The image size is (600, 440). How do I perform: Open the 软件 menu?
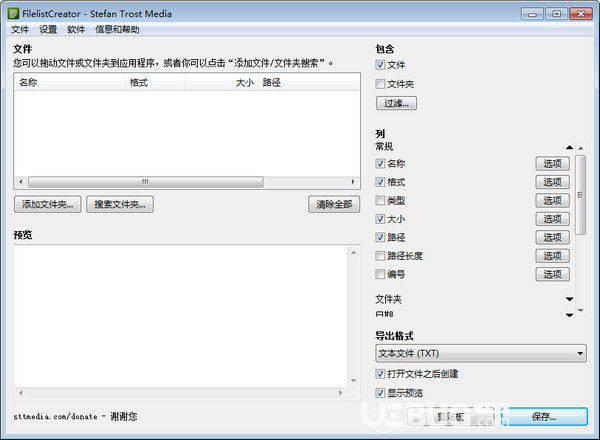tap(76, 29)
